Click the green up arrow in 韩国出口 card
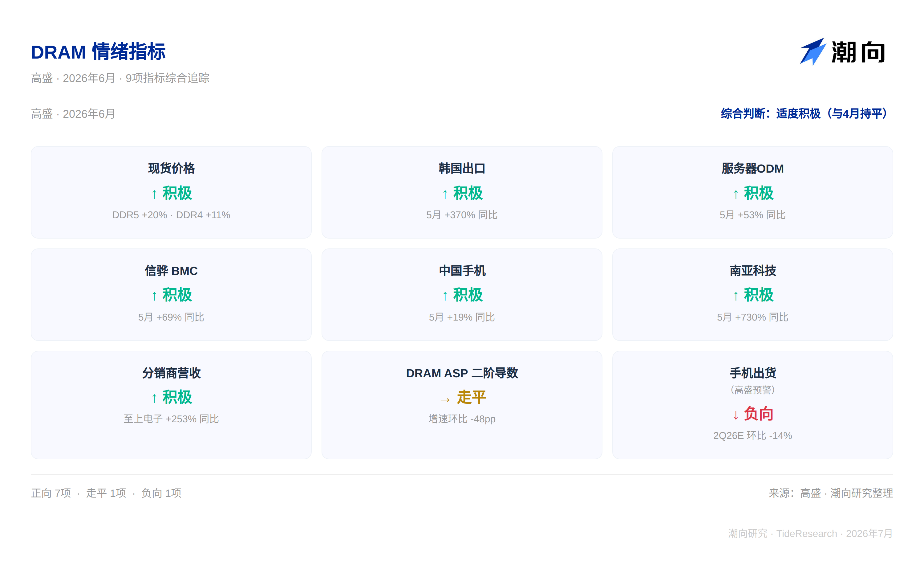924x577 pixels. [x=445, y=194]
